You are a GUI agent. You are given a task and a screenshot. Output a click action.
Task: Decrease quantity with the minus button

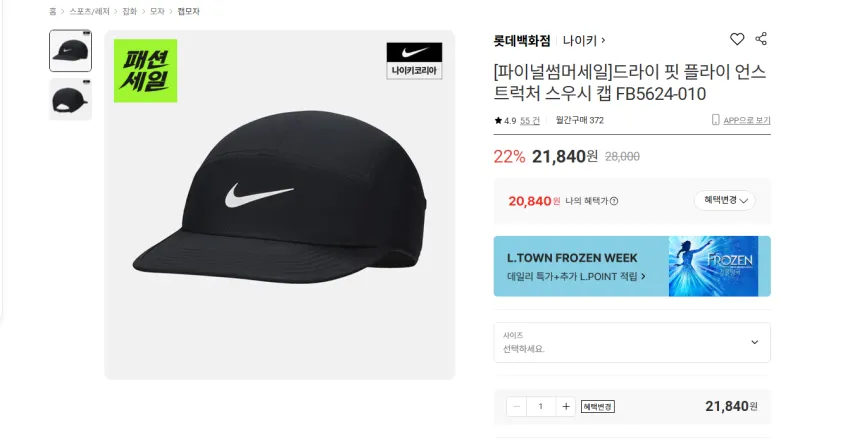(516, 406)
